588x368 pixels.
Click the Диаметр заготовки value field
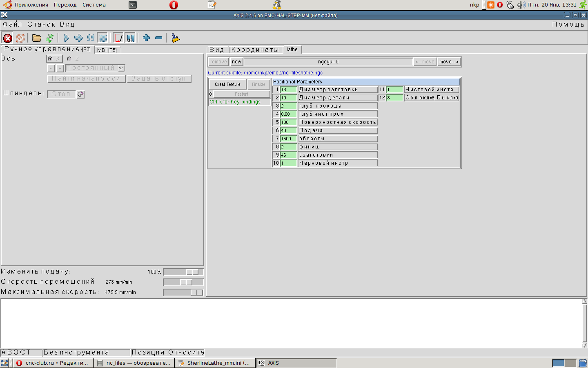(x=289, y=90)
